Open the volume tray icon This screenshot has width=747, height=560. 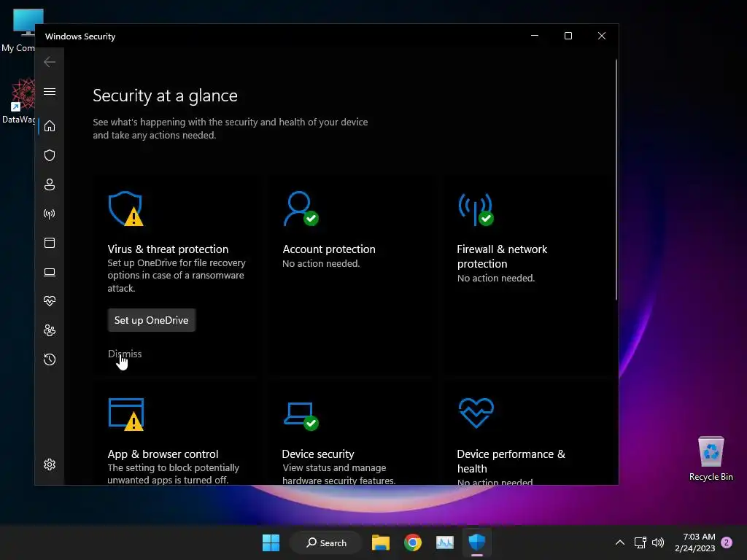coord(658,542)
